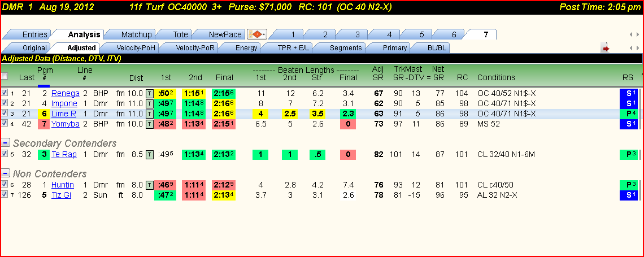Open the Te Rap horse link
The height and width of the screenshot is (257, 644).
point(63,155)
